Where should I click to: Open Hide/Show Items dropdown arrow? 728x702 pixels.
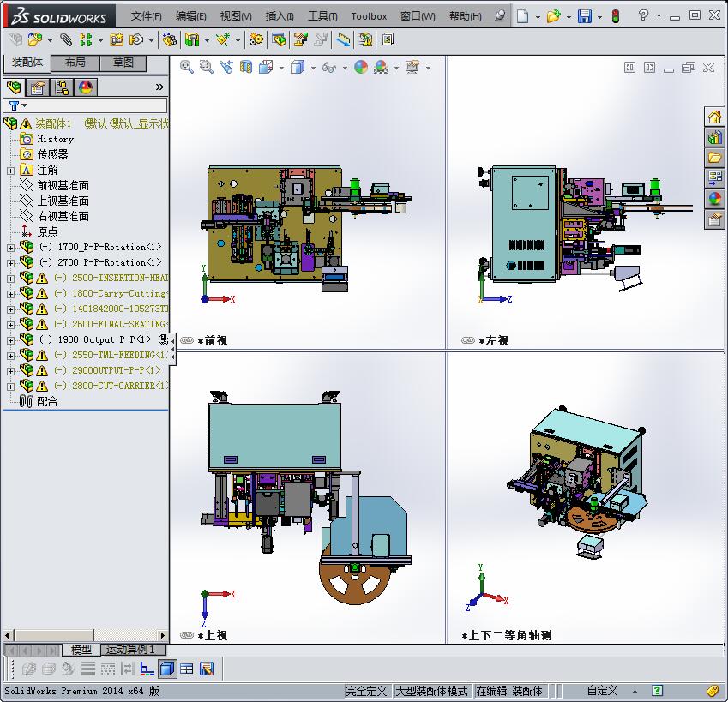coord(345,69)
